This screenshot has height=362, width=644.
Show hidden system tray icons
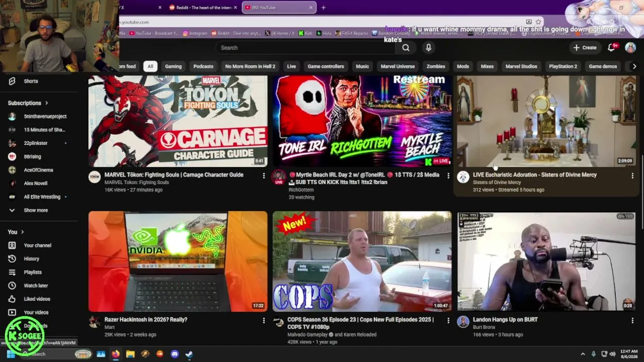click(583, 354)
